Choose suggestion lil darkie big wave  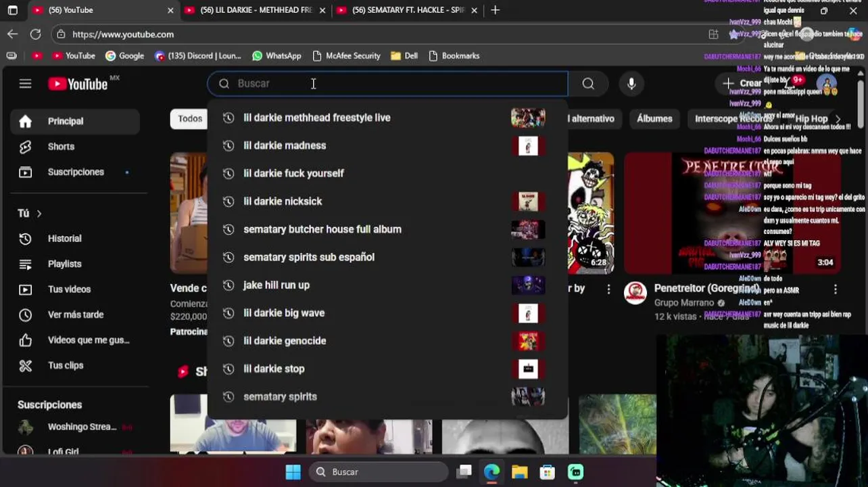click(387, 313)
